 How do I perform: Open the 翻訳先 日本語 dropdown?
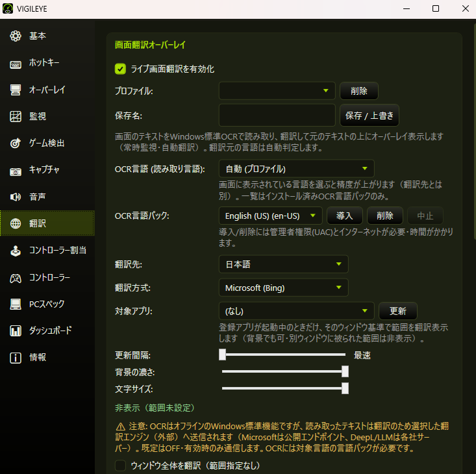tap(284, 264)
